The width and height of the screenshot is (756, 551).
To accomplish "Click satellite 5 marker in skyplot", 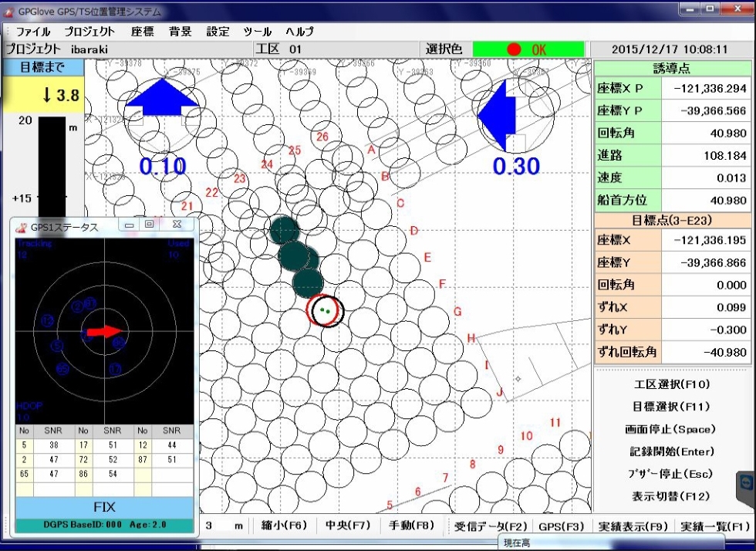I will [57, 346].
